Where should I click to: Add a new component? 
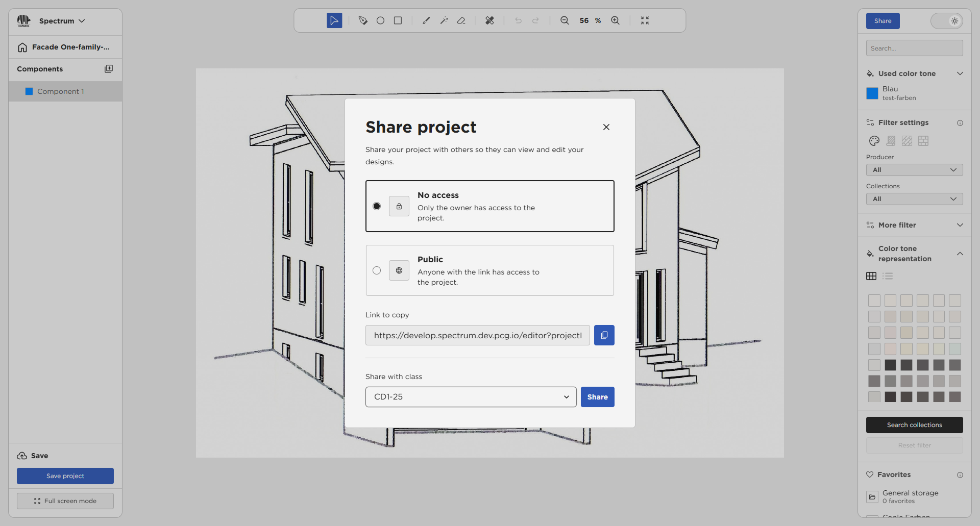coord(109,69)
